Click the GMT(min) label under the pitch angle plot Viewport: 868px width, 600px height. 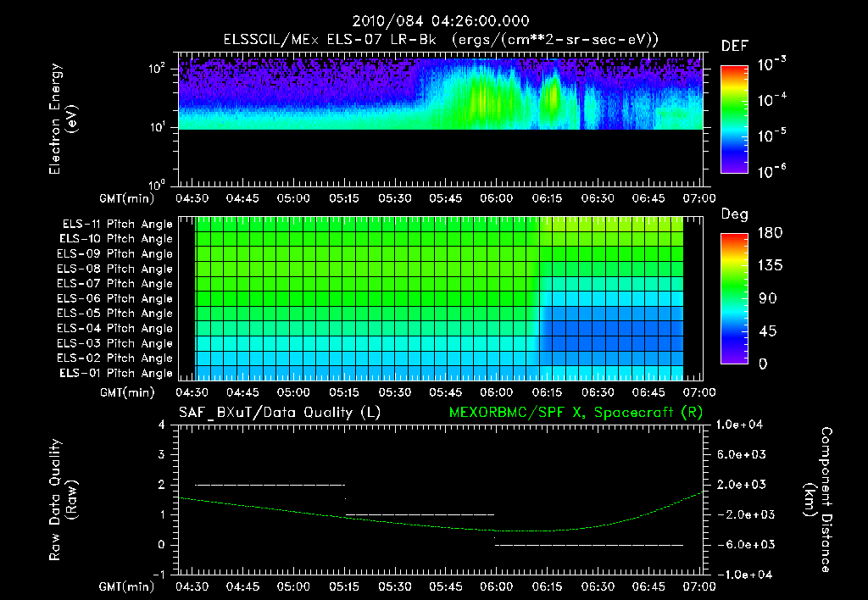[127, 393]
